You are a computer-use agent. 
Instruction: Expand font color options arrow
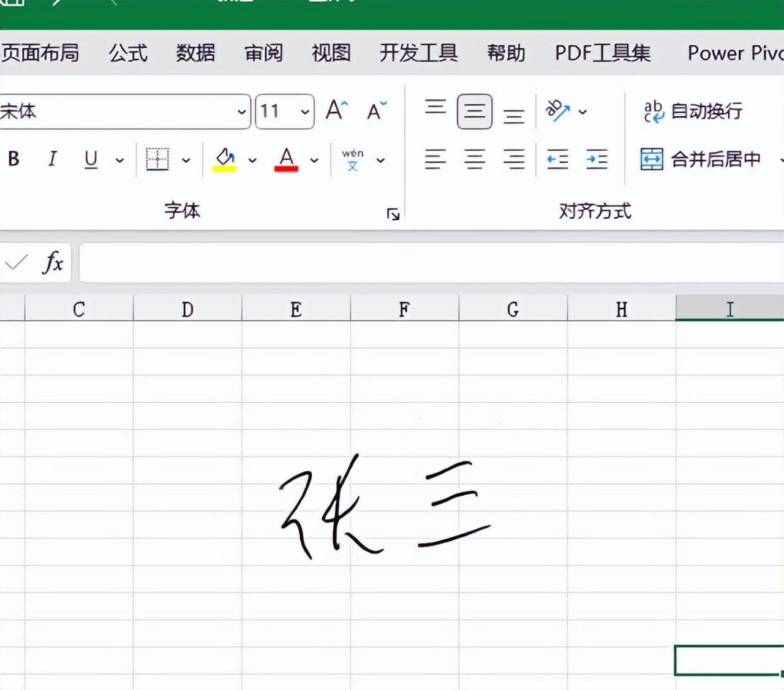314,160
